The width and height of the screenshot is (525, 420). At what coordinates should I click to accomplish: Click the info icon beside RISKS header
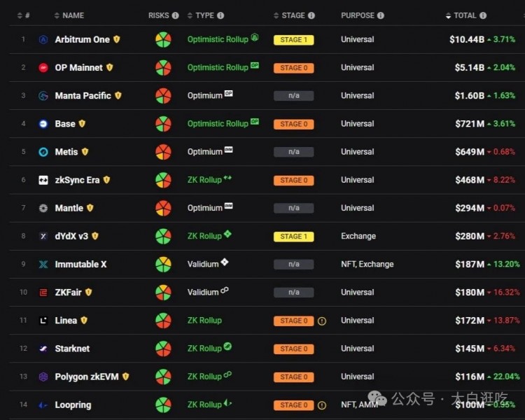(175, 15)
